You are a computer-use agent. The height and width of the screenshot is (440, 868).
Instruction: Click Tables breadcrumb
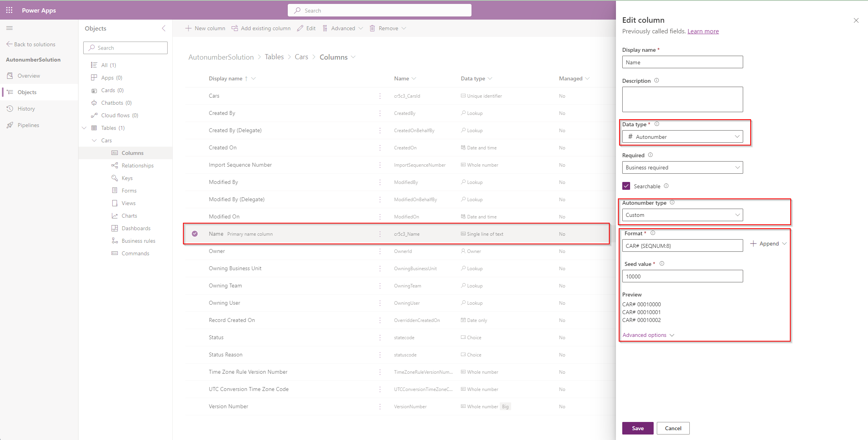pos(274,57)
